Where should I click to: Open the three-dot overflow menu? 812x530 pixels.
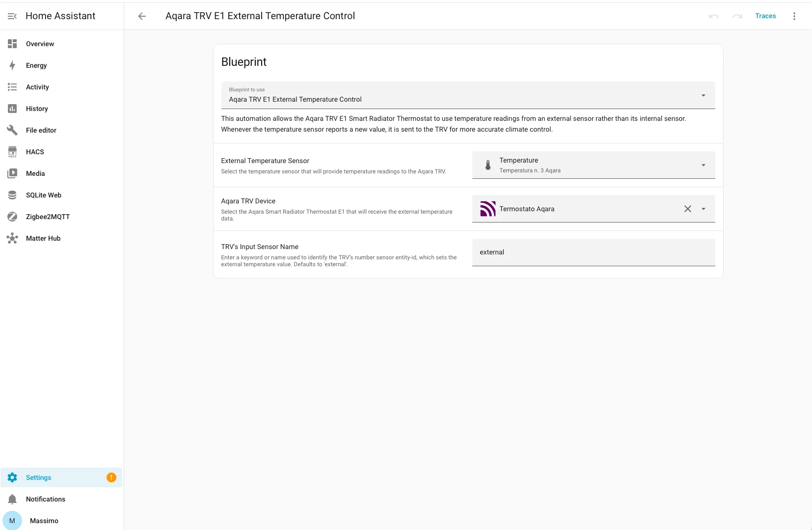(x=794, y=16)
